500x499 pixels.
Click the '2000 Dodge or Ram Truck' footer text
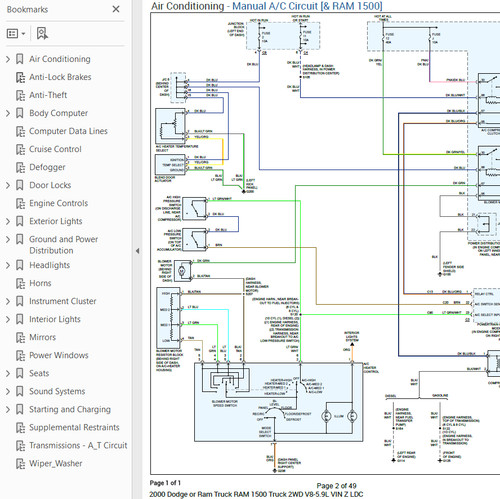(x=256, y=494)
